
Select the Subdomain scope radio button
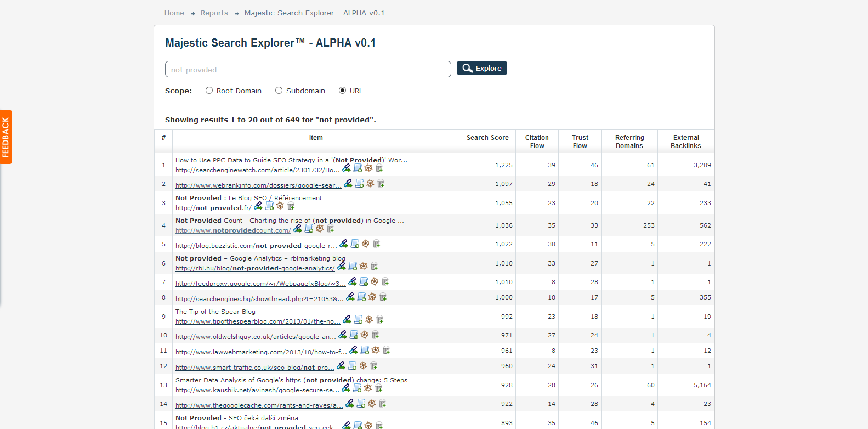(x=279, y=91)
